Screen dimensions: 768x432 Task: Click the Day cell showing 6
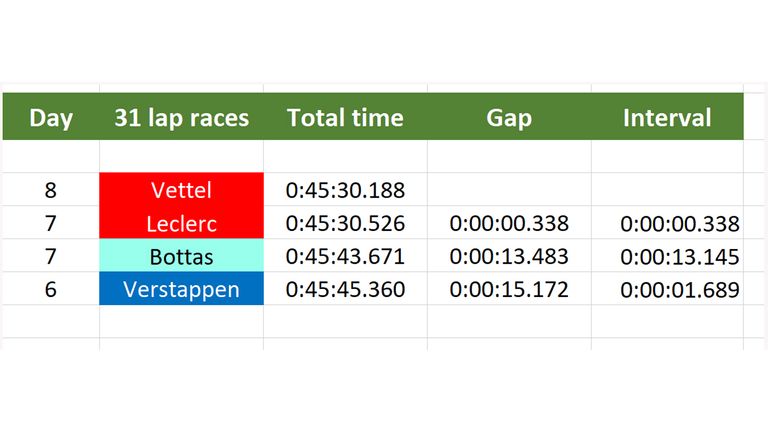(x=51, y=288)
